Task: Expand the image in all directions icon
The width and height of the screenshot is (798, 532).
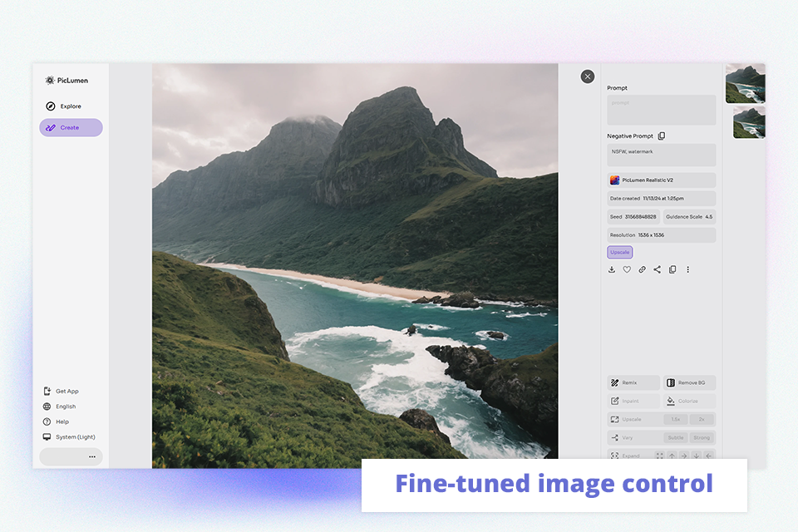Action: (659, 456)
